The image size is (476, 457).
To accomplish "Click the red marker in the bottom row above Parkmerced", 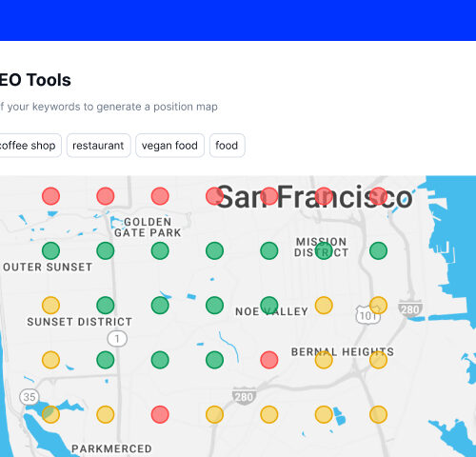I will [160, 414].
